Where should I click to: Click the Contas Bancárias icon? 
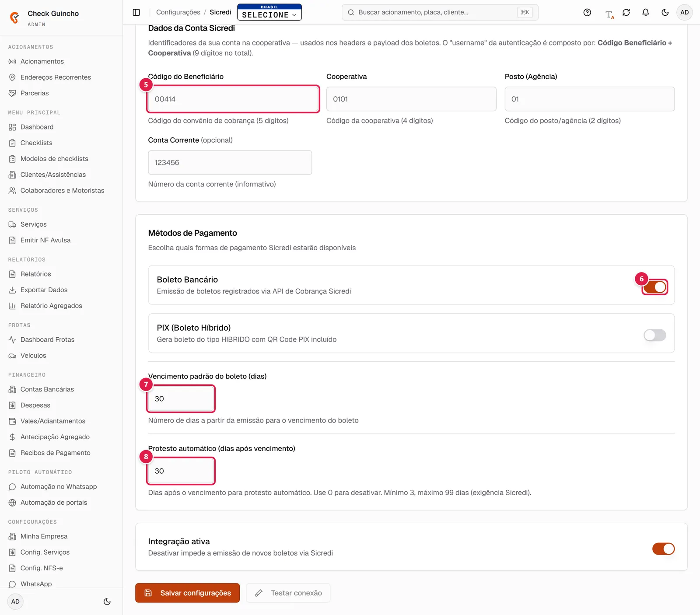12,389
